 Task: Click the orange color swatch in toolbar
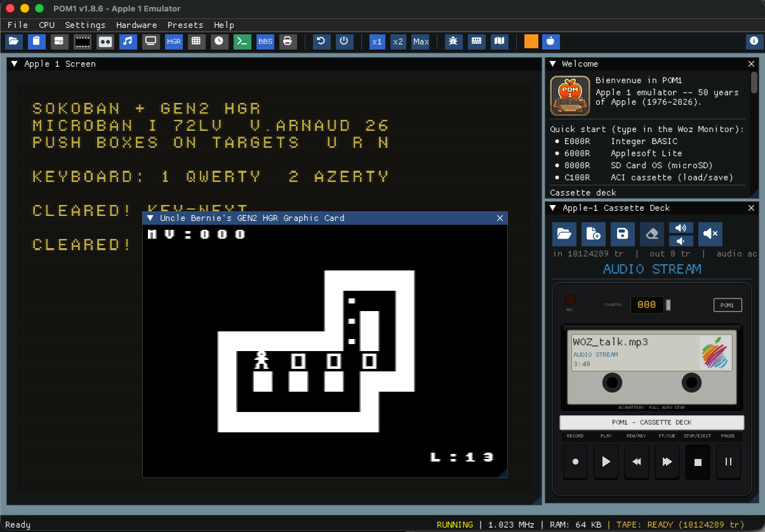531,41
